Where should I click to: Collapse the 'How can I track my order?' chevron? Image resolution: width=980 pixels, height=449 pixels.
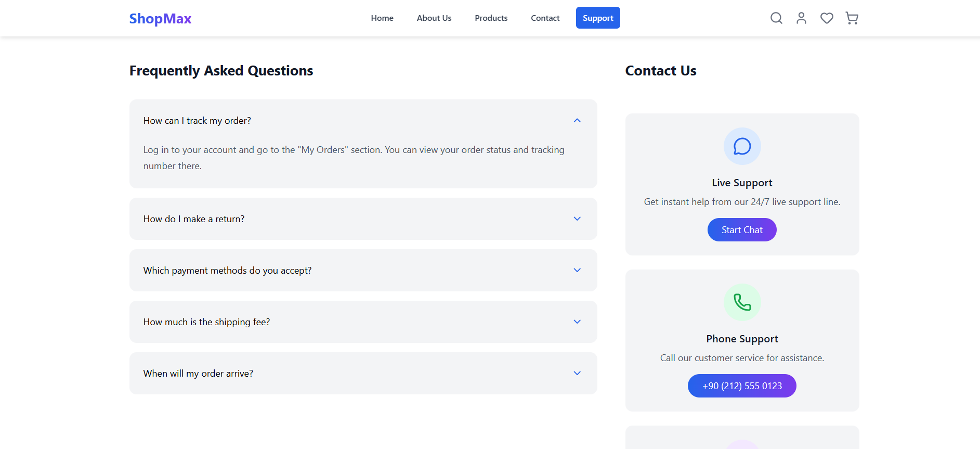tap(577, 120)
